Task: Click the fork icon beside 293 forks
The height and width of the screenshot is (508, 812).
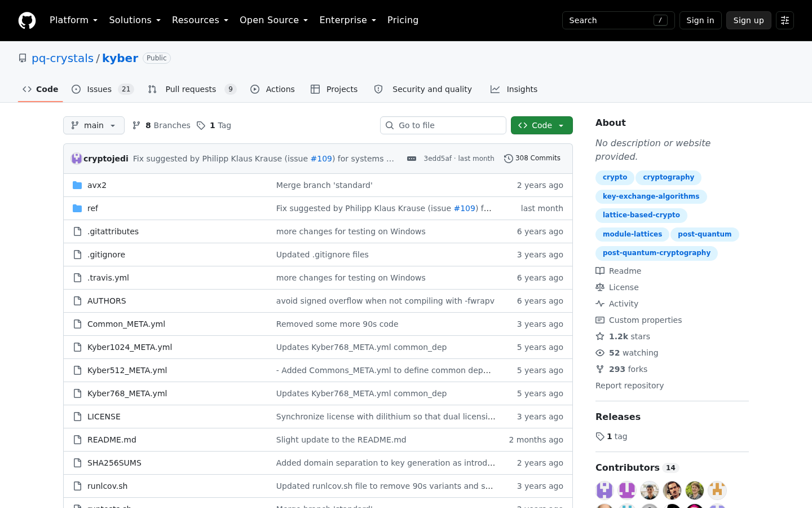Action: [600, 369]
